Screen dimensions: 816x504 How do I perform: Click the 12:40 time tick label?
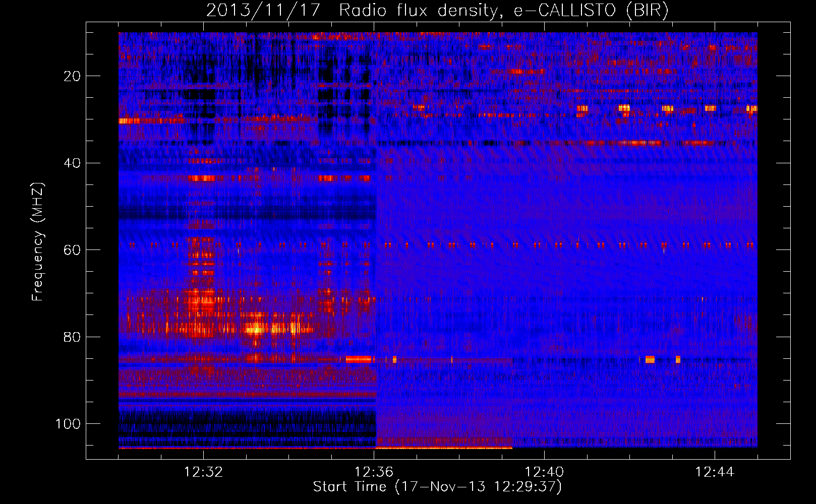click(x=544, y=472)
